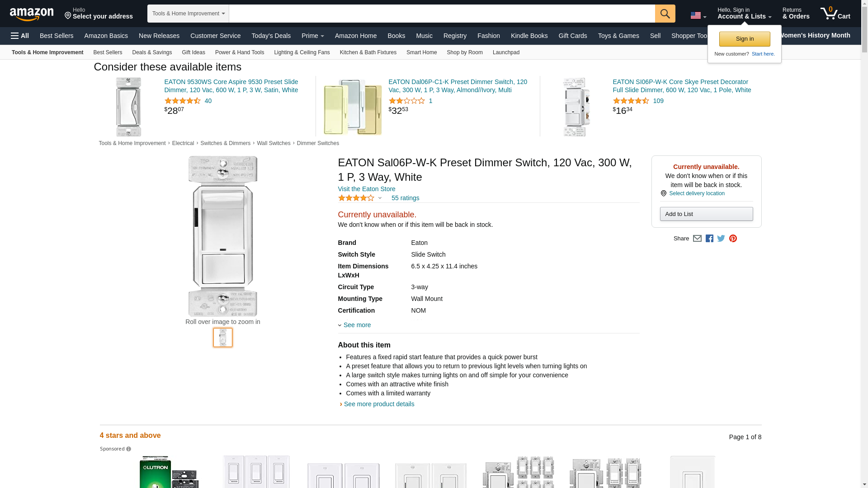
Task: Click the Add to List button
Action: (x=706, y=214)
